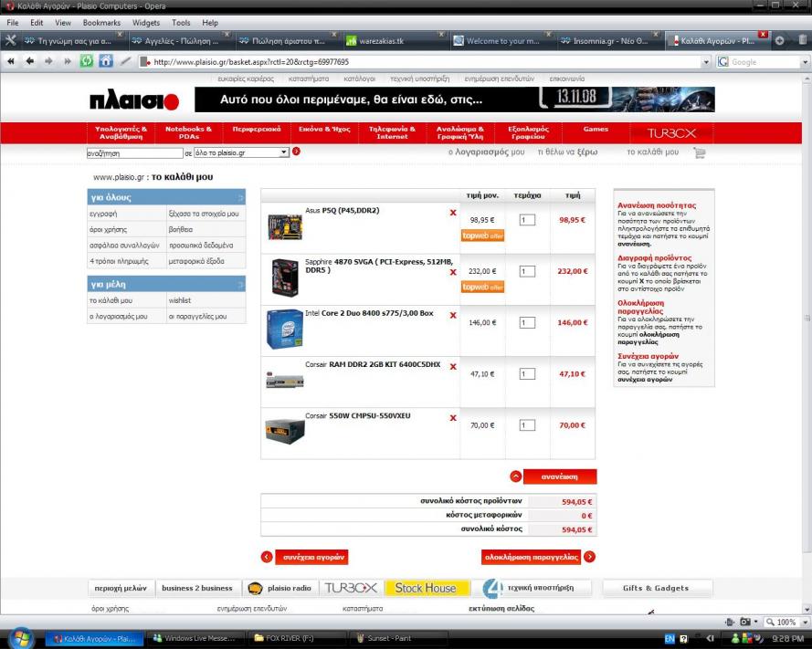Collapse the 'για όλους' sidebar section
The width and height of the screenshot is (812, 649).
point(241,198)
